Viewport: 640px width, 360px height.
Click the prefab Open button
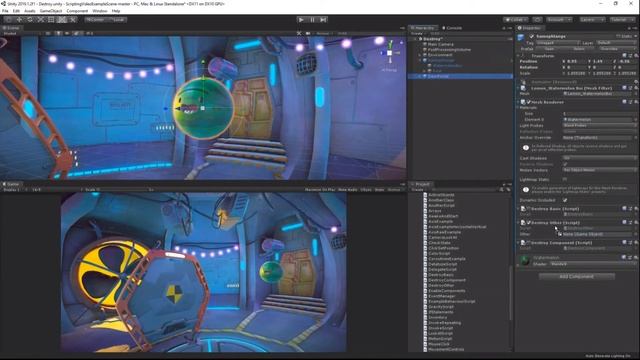549,49
